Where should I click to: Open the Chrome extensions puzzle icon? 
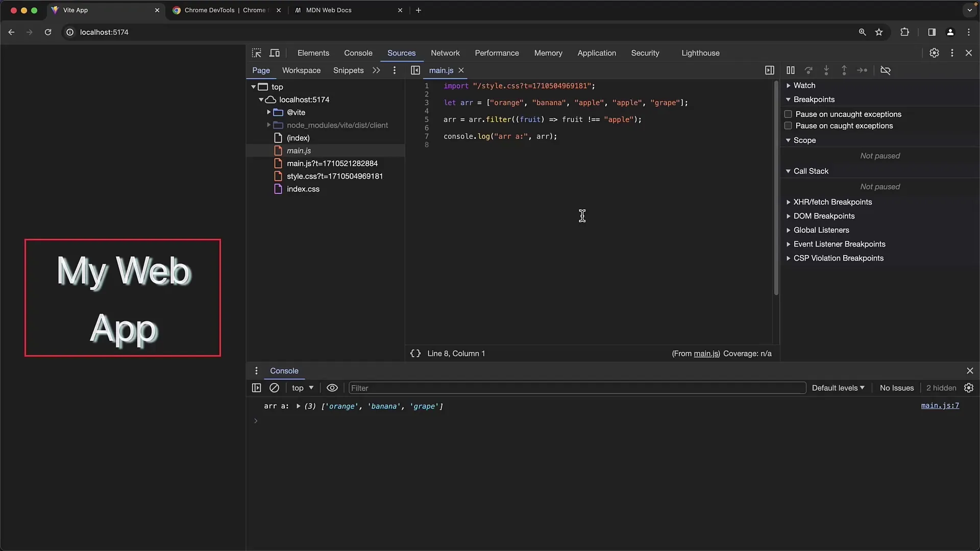(904, 32)
